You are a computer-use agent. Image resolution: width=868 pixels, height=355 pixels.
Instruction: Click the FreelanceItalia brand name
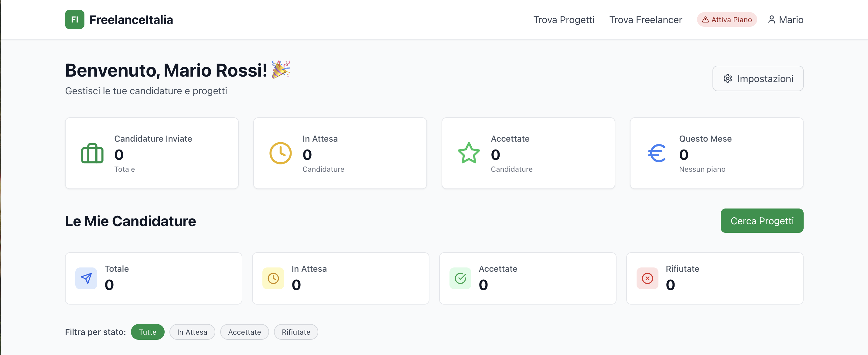click(131, 19)
